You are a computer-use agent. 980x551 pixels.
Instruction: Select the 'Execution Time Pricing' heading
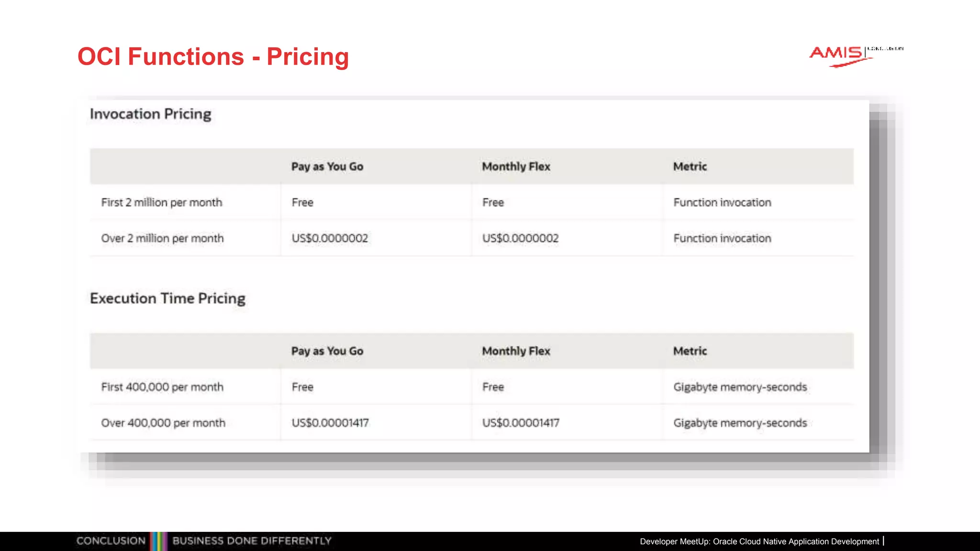pos(167,298)
